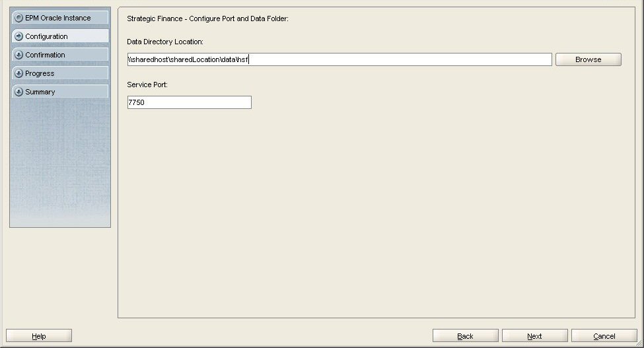Click the Data Directory Location label
644x348 pixels.
click(165, 42)
